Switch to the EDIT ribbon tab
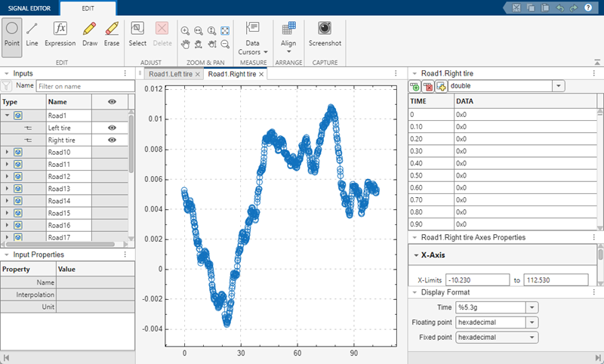Screen dimensions: 604x364 (88, 8)
